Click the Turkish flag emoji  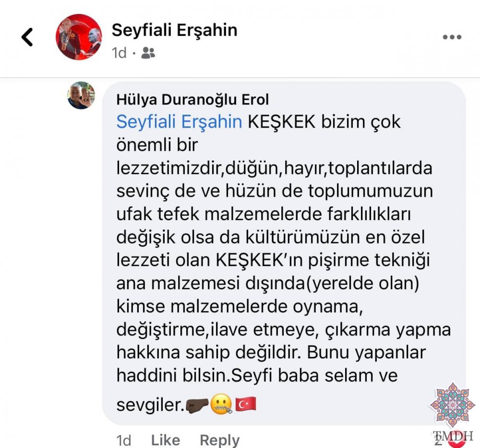point(245,404)
